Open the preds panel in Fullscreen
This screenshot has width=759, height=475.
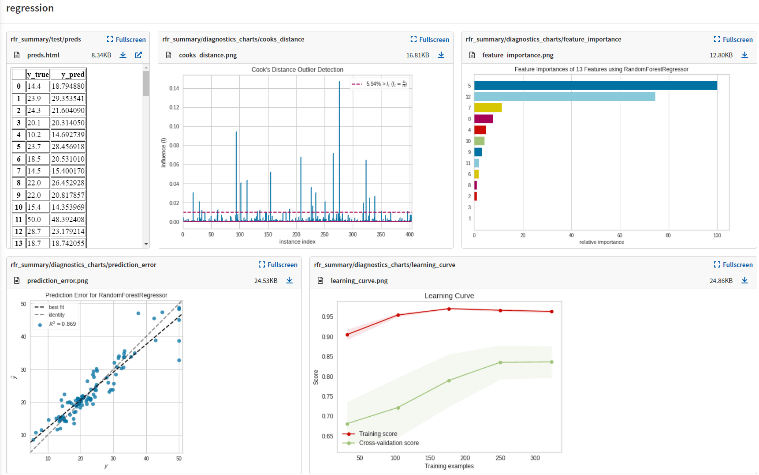[126, 39]
